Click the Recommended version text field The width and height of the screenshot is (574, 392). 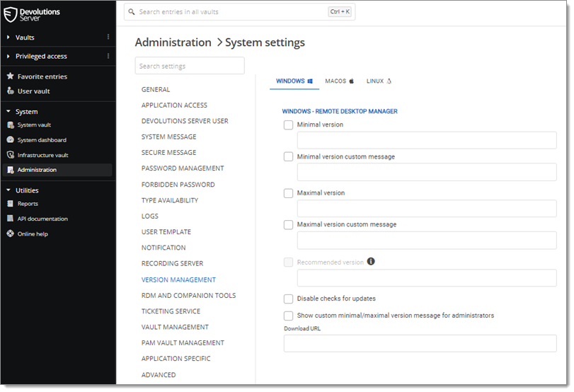click(x=427, y=278)
